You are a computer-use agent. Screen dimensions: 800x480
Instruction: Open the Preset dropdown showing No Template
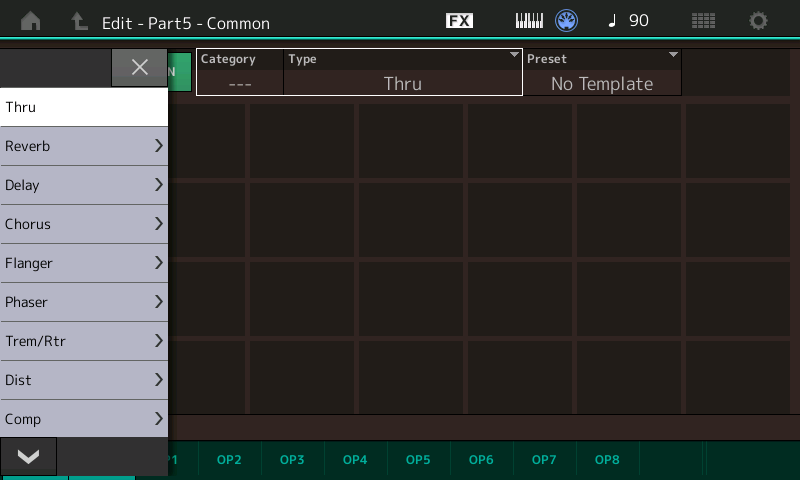click(x=602, y=73)
